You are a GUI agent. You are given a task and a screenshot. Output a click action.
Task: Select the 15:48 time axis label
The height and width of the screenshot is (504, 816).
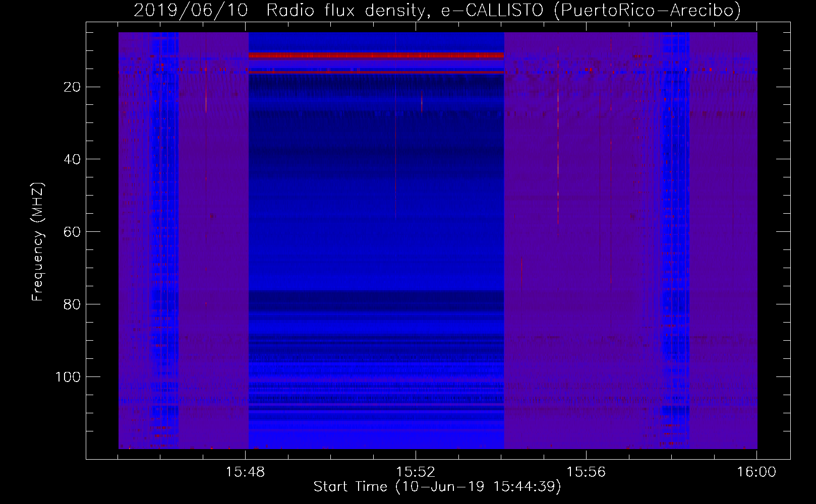coord(245,472)
